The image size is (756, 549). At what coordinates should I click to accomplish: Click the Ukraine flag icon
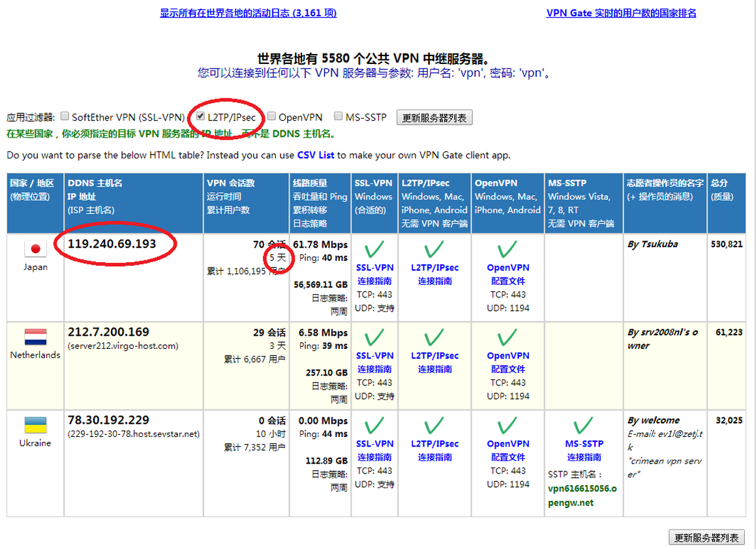pyautogui.click(x=35, y=425)
